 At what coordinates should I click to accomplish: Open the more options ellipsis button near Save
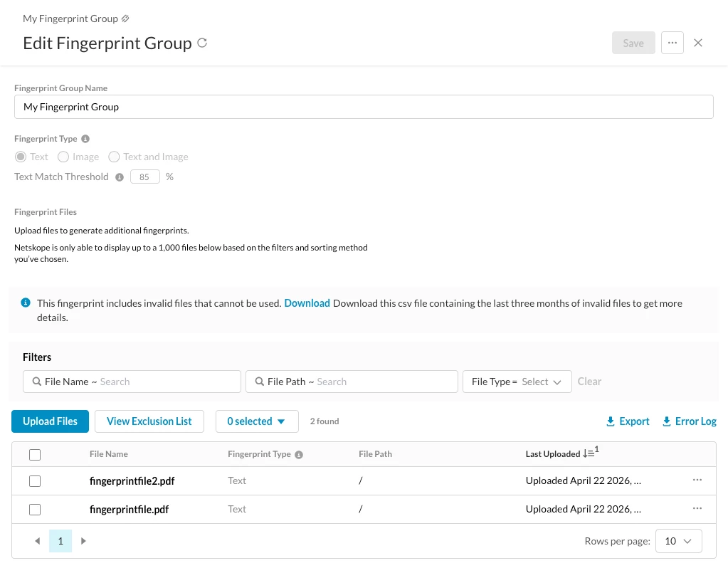(x=672, y=43)
